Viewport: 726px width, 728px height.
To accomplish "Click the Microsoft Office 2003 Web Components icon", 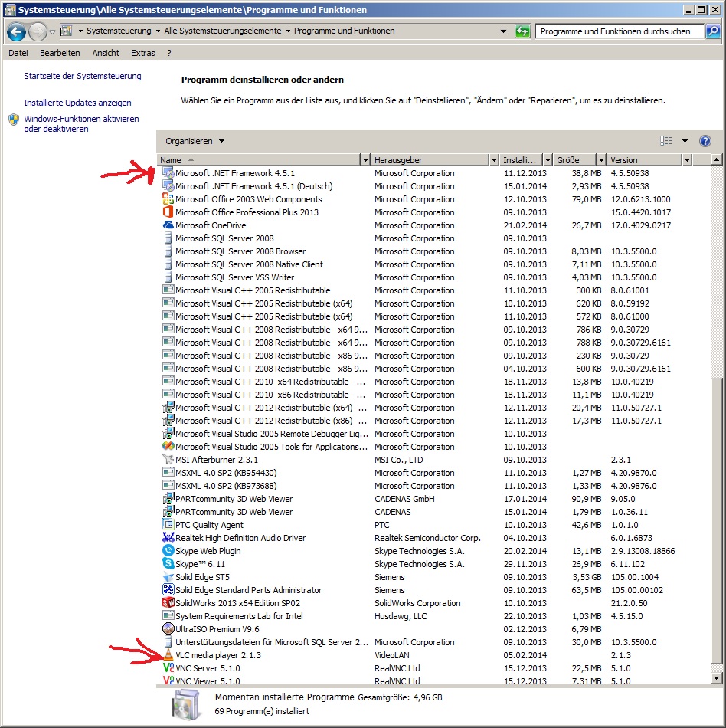I will (168, 199).
